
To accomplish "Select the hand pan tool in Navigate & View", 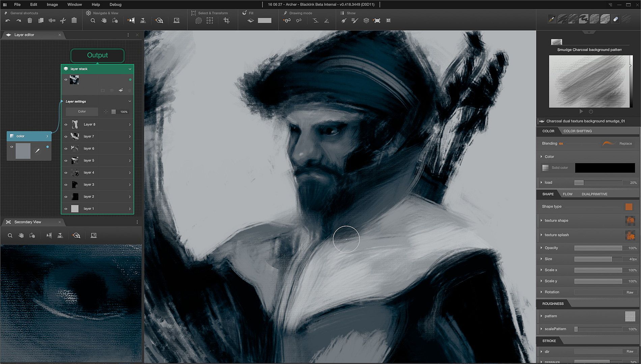I will click(x=104, y=21).
